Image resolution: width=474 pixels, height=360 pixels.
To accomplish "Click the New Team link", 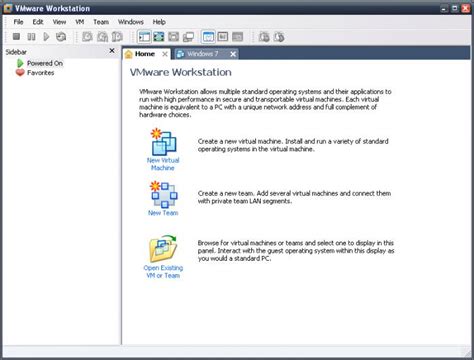I will tap(163, 213).
